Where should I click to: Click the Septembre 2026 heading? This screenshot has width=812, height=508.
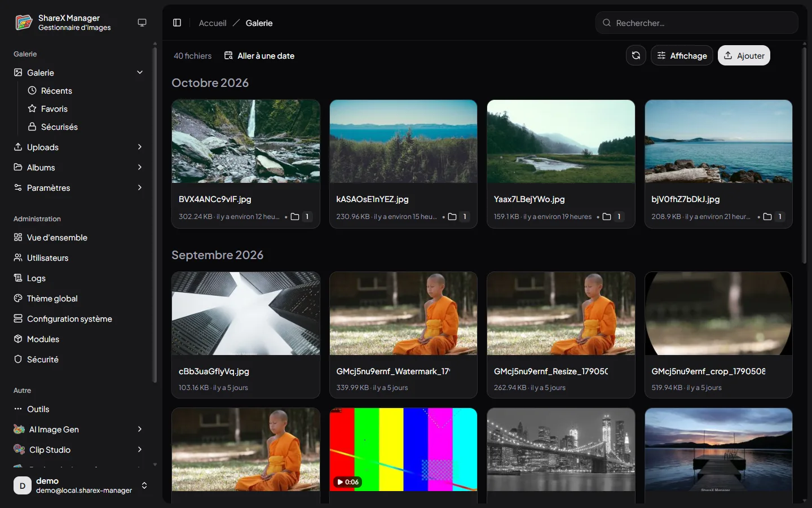click(x=217, y=255)
